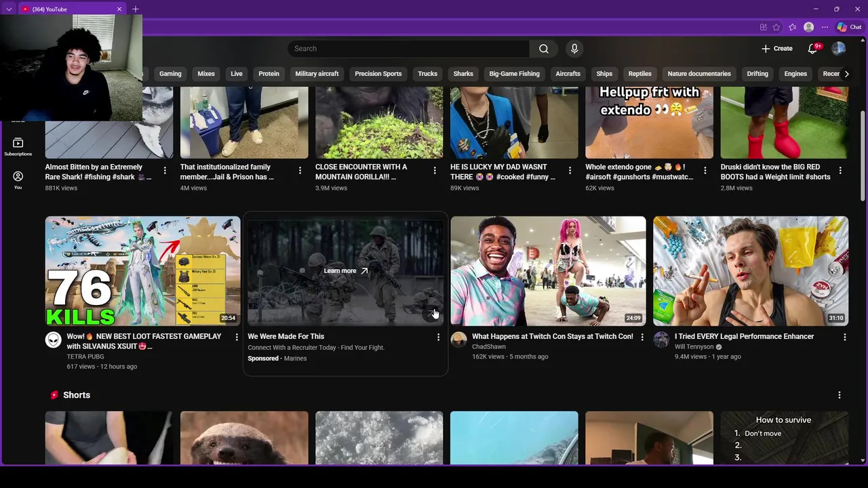
Task: Play the honey badger Shorts thumbnail
Action: click(x=244, y=438)
